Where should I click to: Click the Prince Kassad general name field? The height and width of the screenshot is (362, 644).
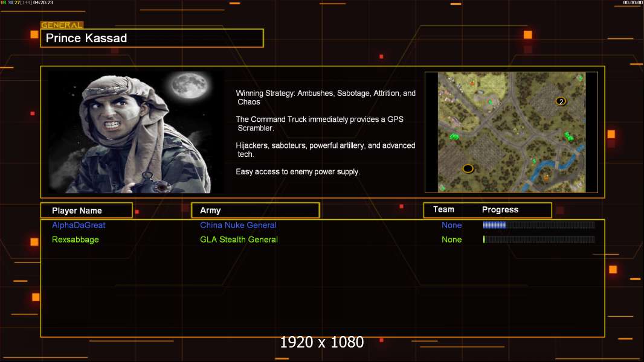pyautogui.click(x=152, y=38)
